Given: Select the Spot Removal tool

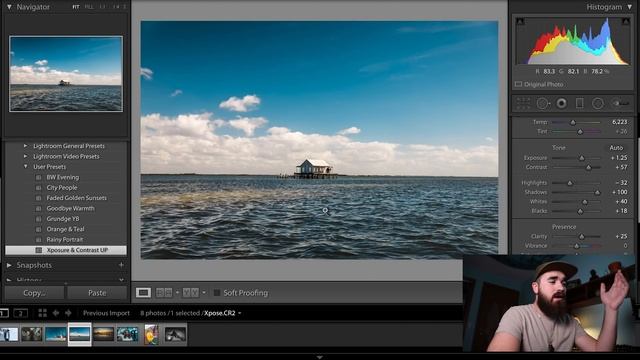Looking at the screenshot, I should 542,103.
